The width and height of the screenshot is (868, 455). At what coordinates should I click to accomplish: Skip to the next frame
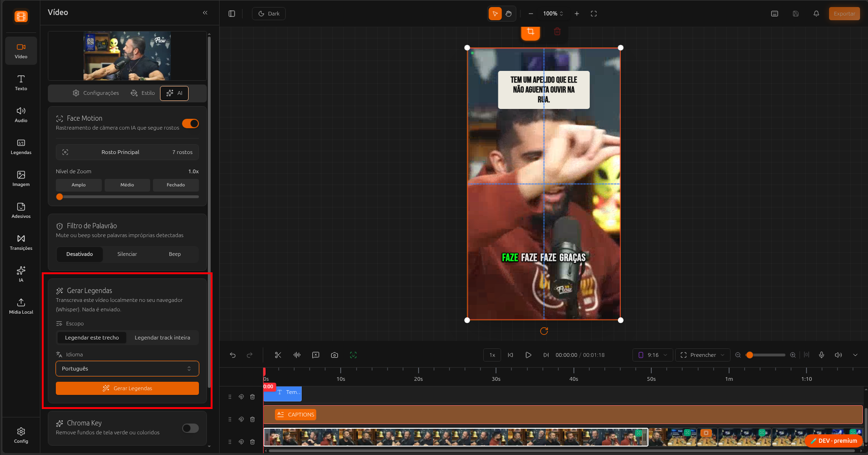click(546, 355)
